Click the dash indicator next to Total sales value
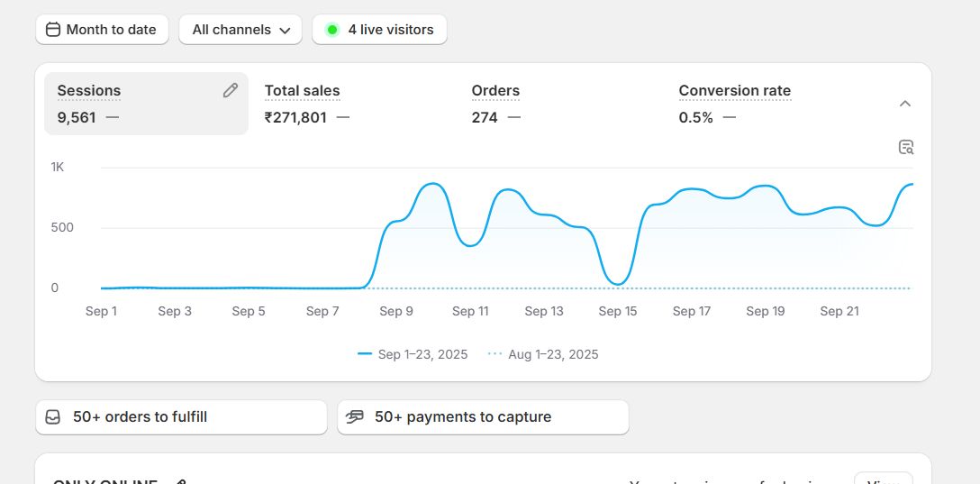The image size is (980, 484). point(343,117)
